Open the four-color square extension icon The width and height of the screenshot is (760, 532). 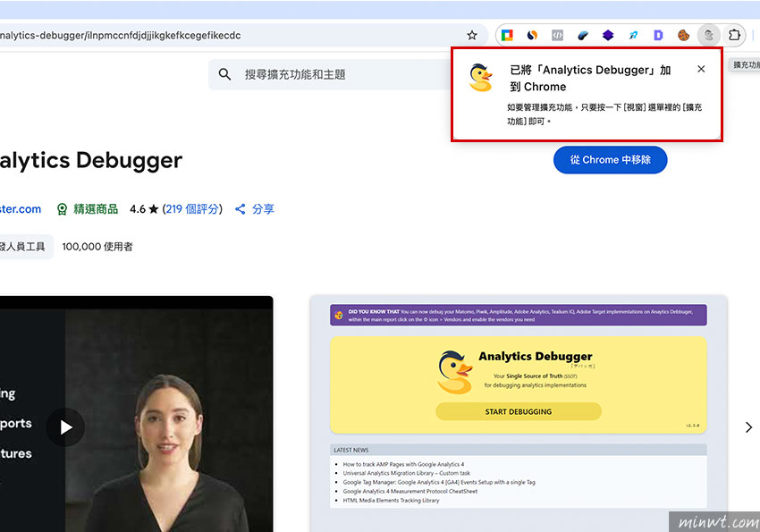pyautogui.click(x=507, y=36)
